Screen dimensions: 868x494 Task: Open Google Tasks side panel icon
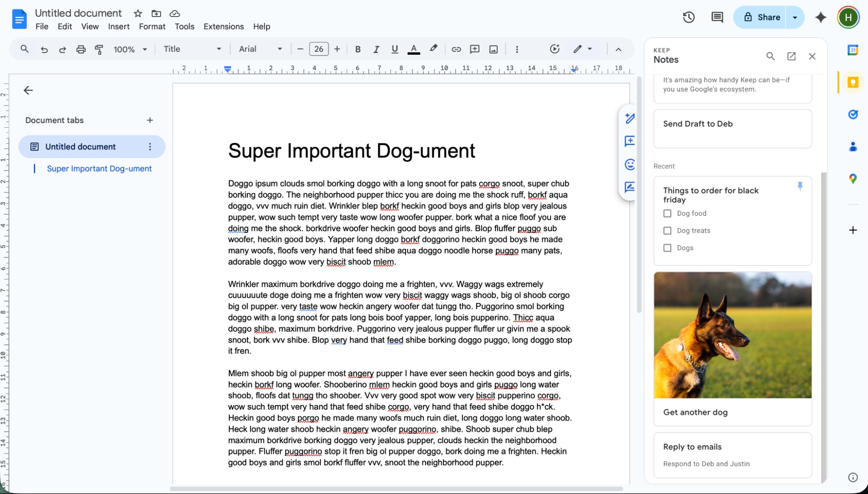853,114
